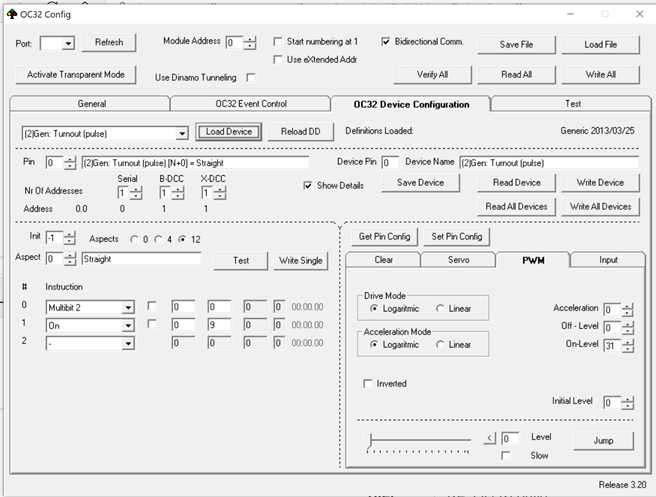
Task: Increase the Module Address spinner value
Action: click(250, 38)
